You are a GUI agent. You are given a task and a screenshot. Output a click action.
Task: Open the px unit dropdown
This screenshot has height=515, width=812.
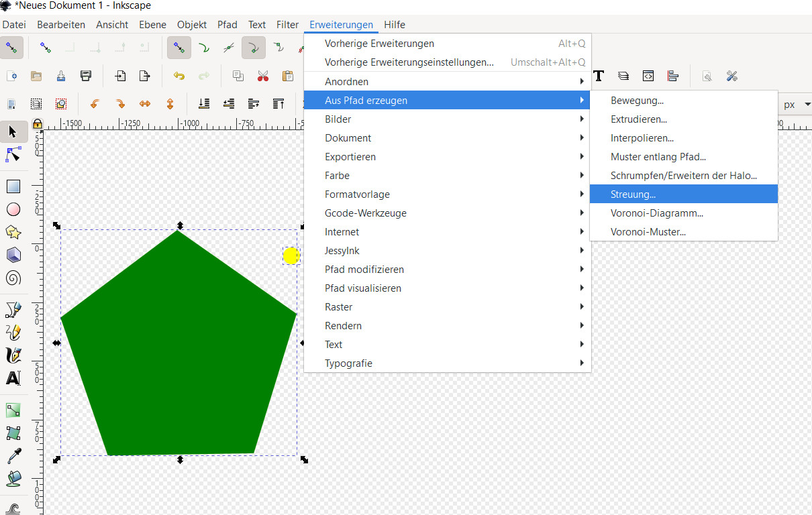click(797, 105)
